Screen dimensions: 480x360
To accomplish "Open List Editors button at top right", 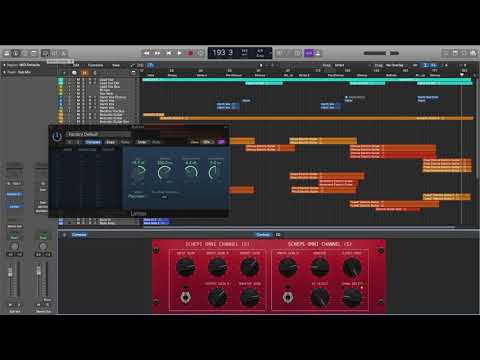I will [x=446, y=53].
